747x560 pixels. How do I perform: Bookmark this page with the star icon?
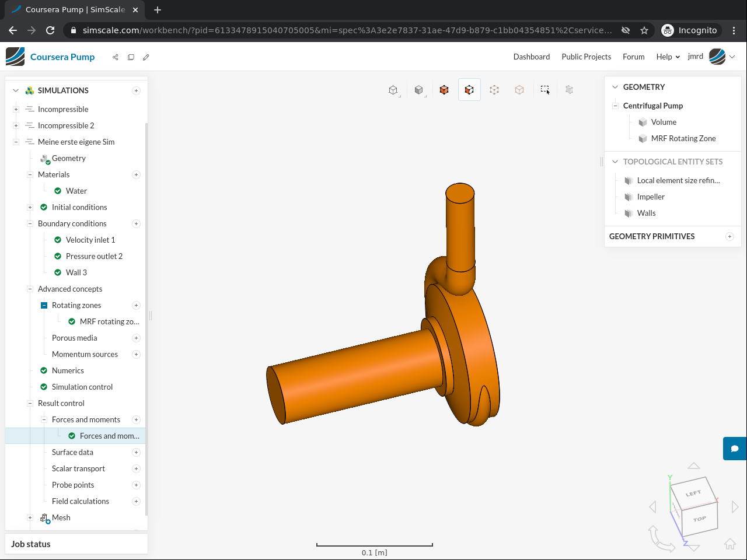pyautogui.click(x=644, y=30)
